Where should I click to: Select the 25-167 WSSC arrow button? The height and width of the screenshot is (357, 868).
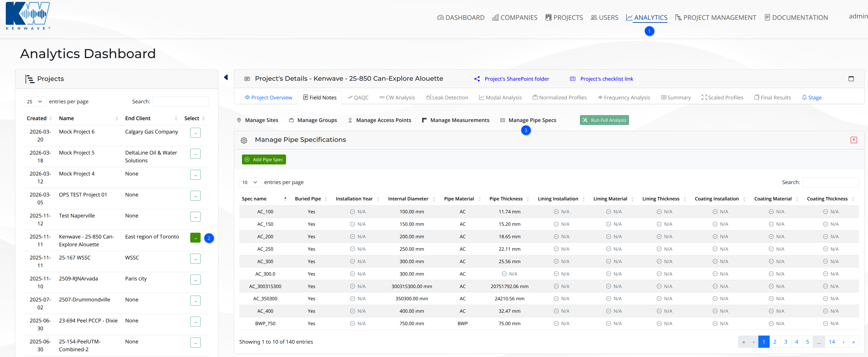pos(196,259)
